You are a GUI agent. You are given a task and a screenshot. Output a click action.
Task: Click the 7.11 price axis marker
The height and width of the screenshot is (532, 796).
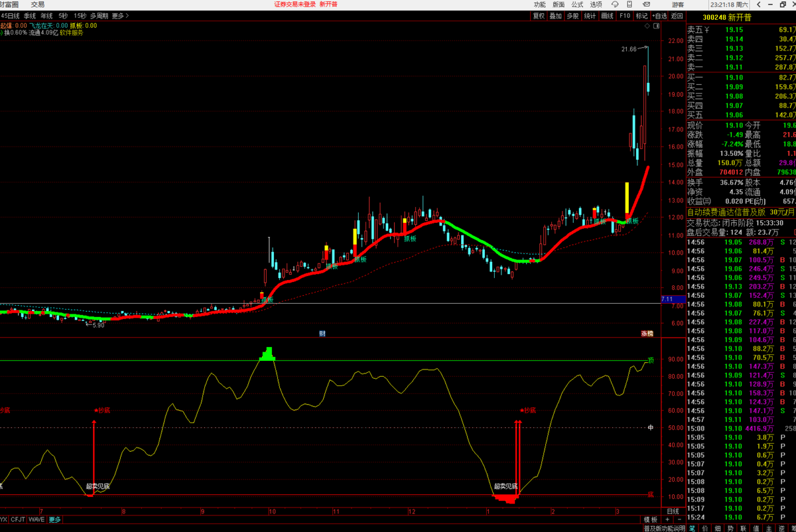click(672, 300)
